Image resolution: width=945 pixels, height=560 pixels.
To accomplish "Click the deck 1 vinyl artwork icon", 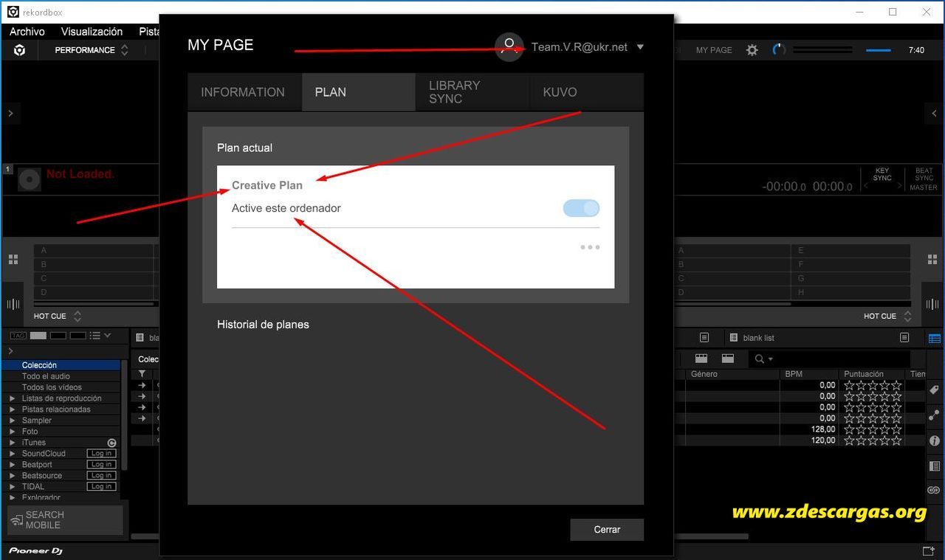I will [29, 179].
